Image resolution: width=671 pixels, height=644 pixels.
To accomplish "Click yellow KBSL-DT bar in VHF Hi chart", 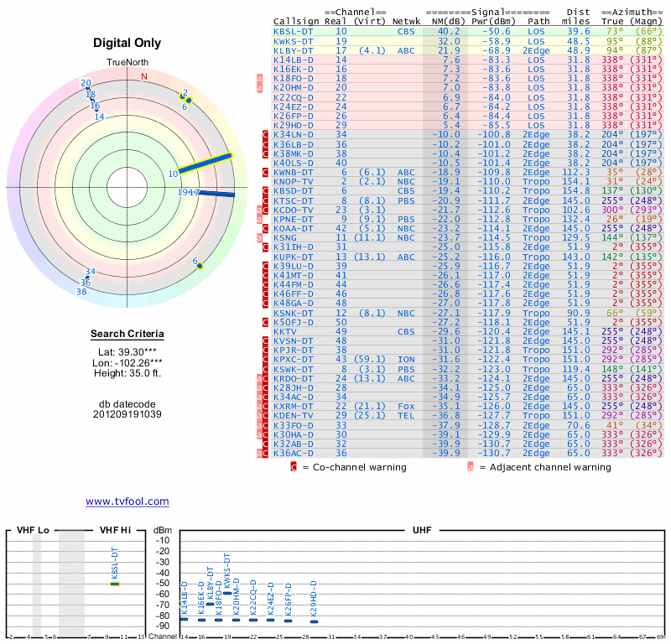I will (x=115, y=584).
